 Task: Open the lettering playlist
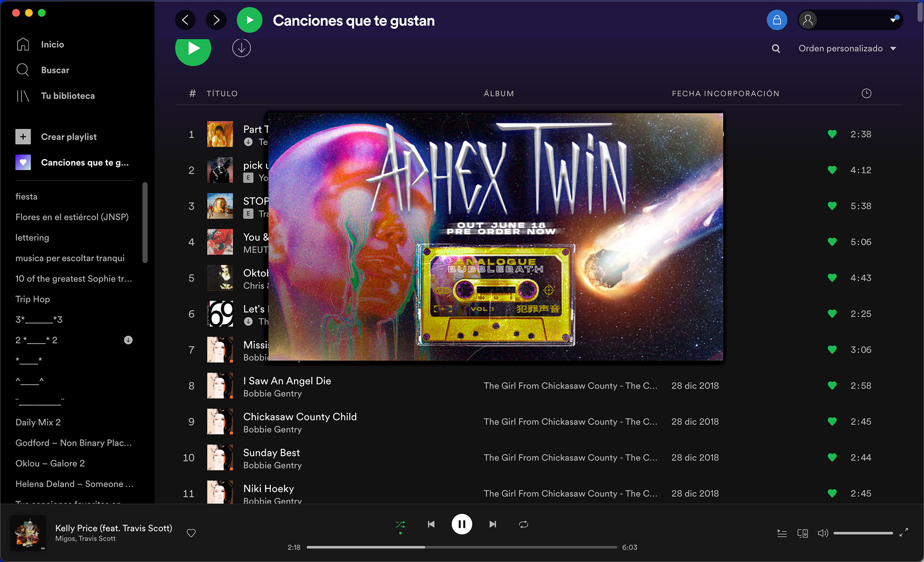pyautogui.click(x=32, y=238)
